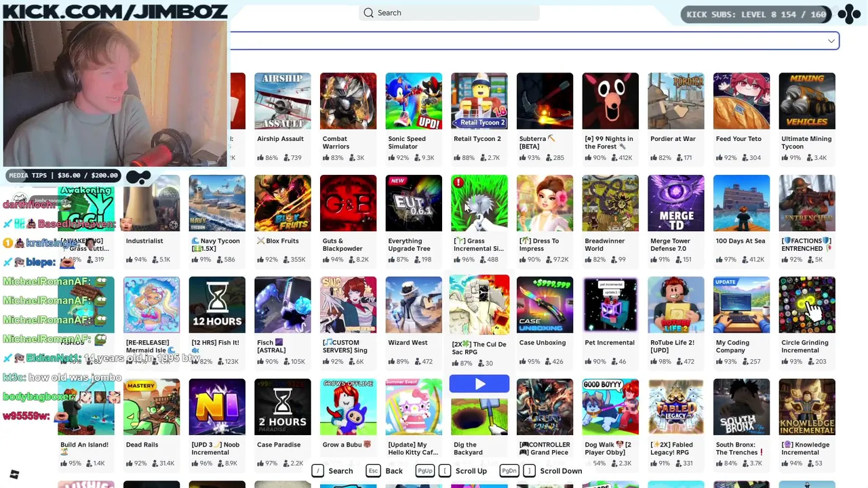
Task: Click the Ultimate Mining Tycoon game icon
Action: (x=807, y=101)
